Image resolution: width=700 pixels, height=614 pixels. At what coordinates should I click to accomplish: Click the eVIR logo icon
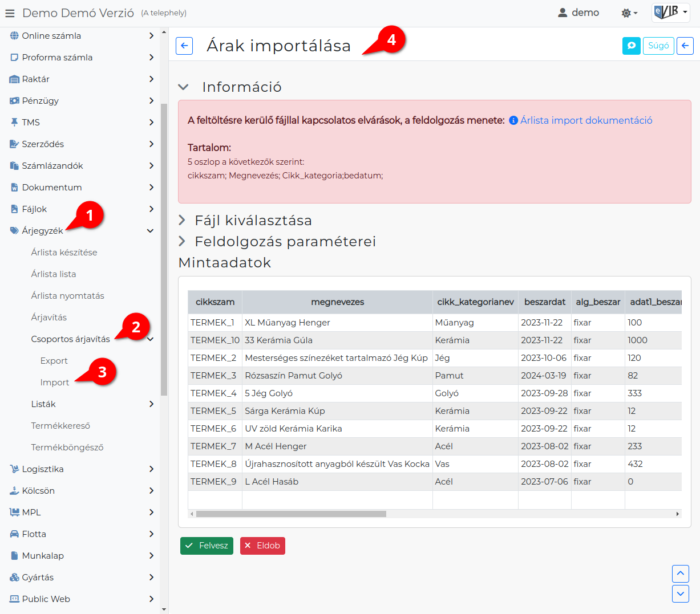coord(671,13)
